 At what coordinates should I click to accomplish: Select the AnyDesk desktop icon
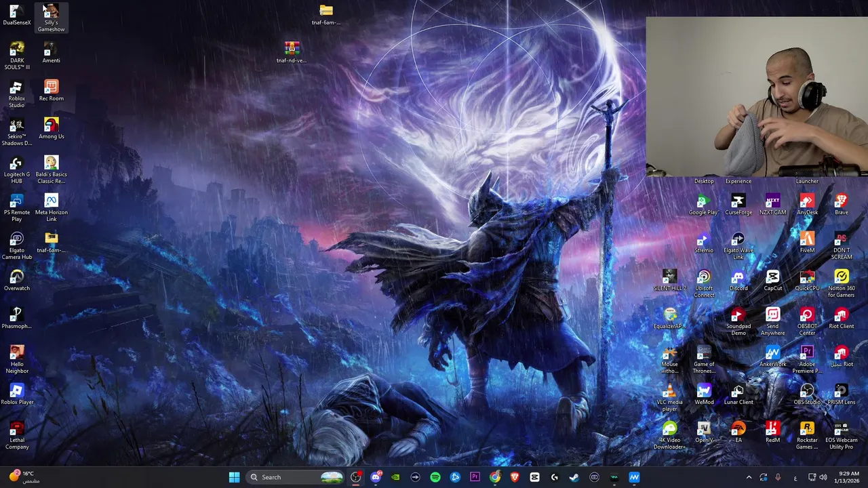807,205
